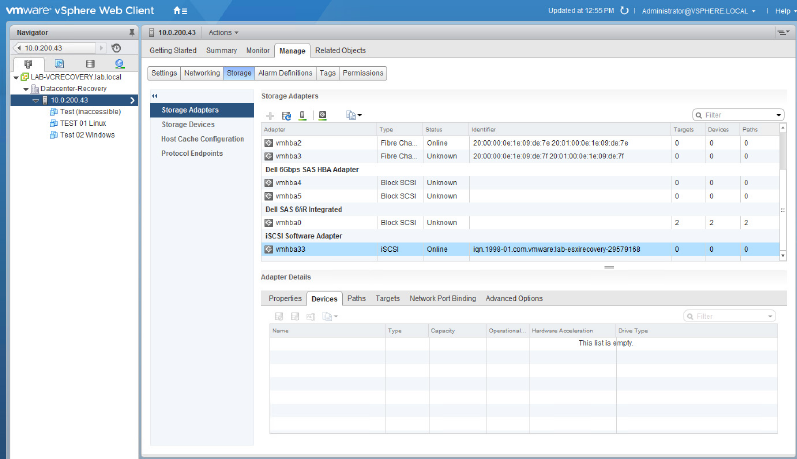Collapse the Datacenter-Recovery tree node
Screen dimensions: 797x459
pos(24,88)
